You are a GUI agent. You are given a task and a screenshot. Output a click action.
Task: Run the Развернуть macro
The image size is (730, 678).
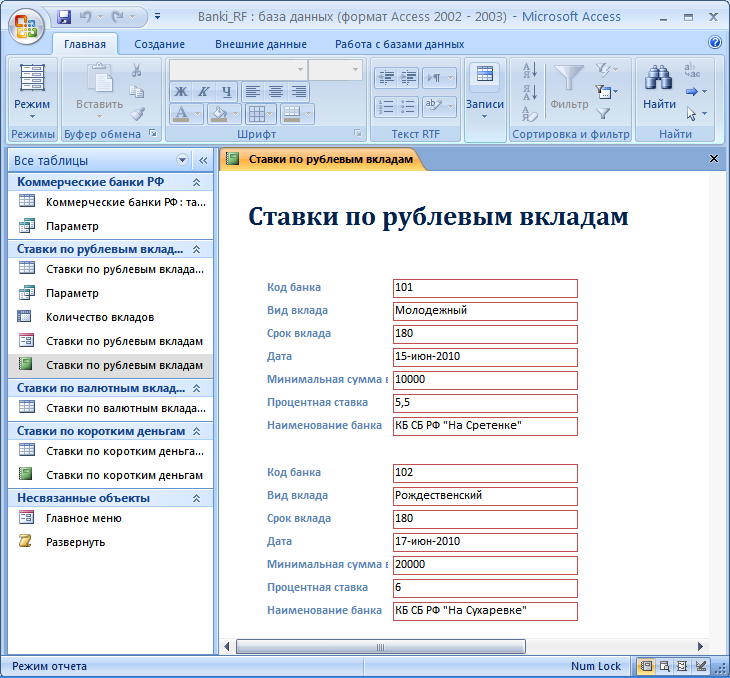[110, 542]
